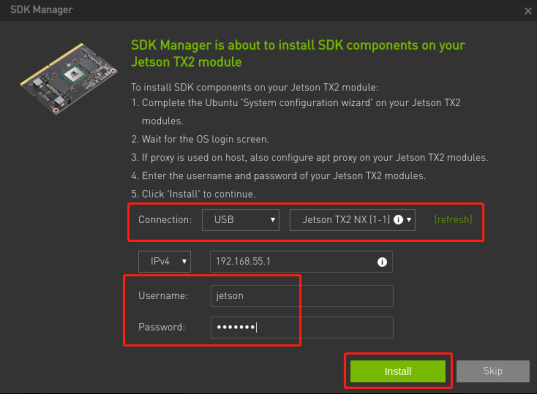Open the IPv4 protocol dropdown

pyautogui.click(x=164, y=262)
